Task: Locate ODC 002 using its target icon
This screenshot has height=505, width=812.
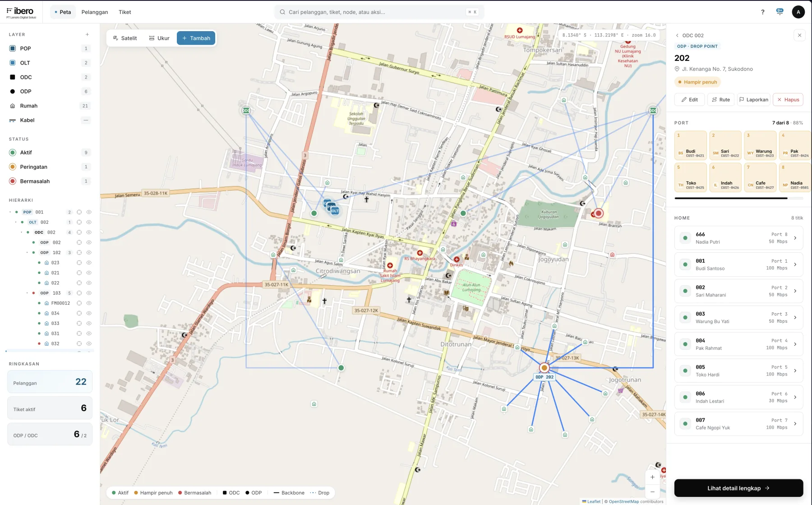Action: (x=79, y=232)
